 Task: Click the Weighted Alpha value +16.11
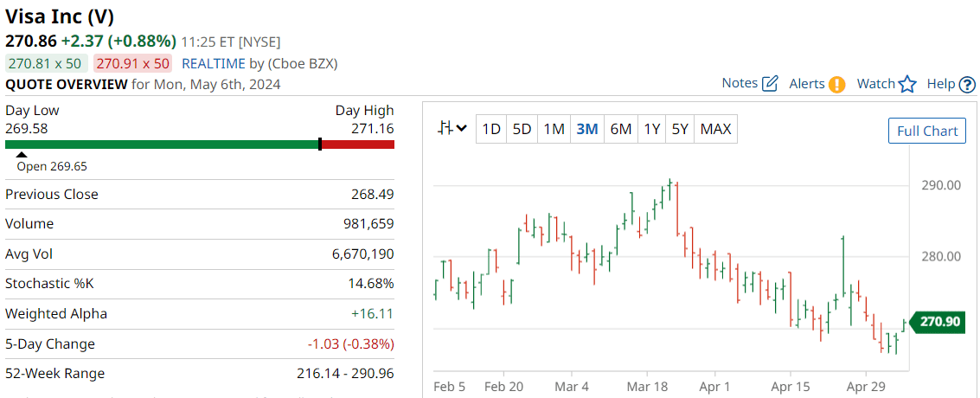(x=373, y=314)
